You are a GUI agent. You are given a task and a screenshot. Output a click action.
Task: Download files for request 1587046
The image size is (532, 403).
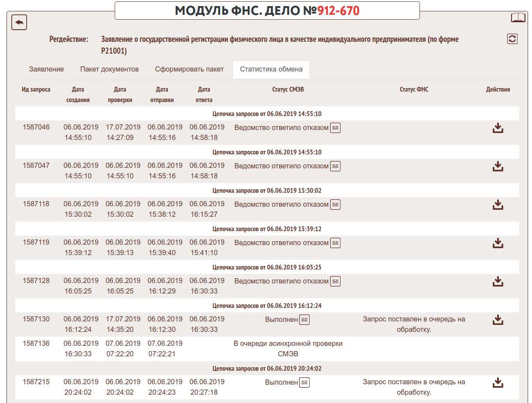point(498,128)
